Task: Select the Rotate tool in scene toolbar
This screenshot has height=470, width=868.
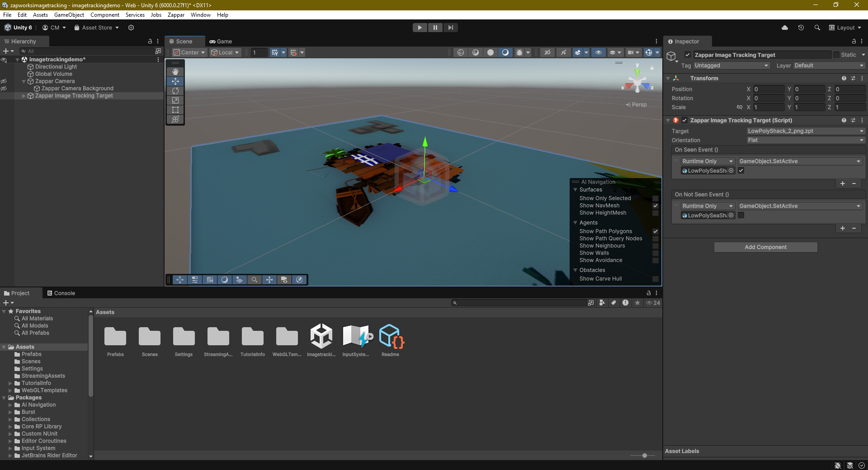Action: [175, 91]
